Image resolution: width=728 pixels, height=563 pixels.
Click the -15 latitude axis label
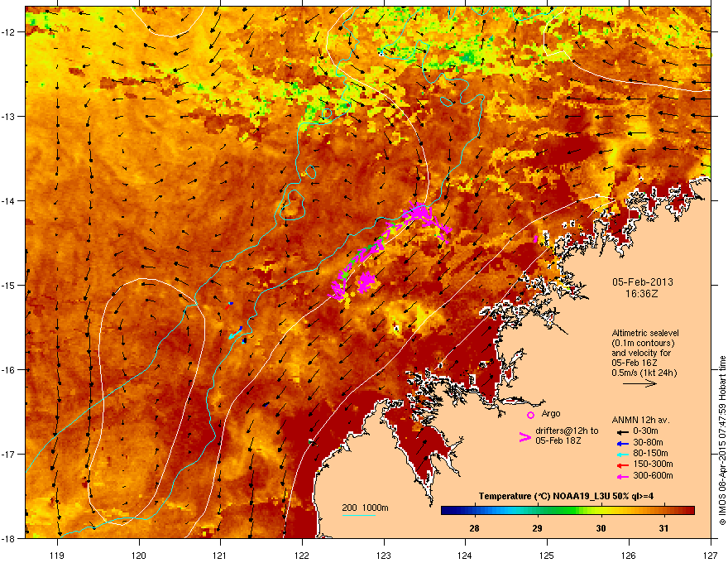click(9, 285)
